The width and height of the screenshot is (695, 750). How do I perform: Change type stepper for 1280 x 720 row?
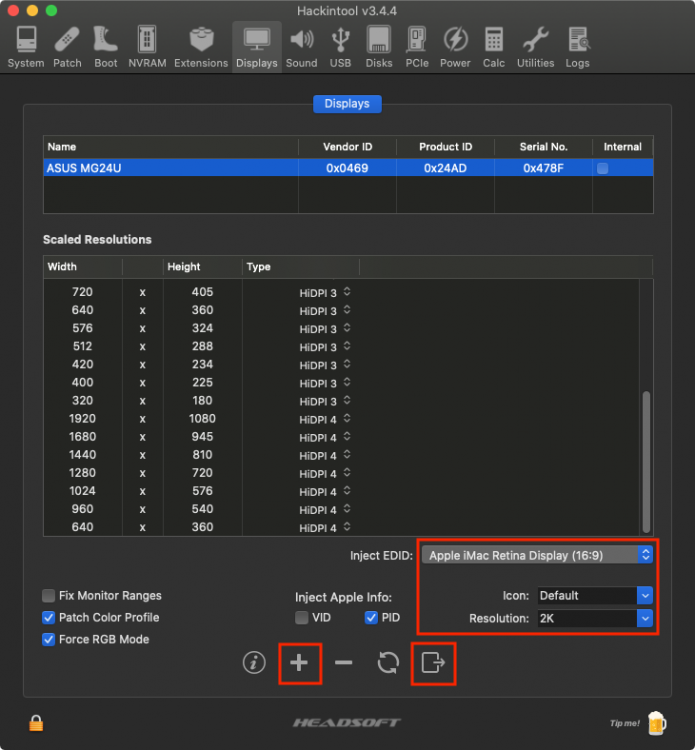347,473
